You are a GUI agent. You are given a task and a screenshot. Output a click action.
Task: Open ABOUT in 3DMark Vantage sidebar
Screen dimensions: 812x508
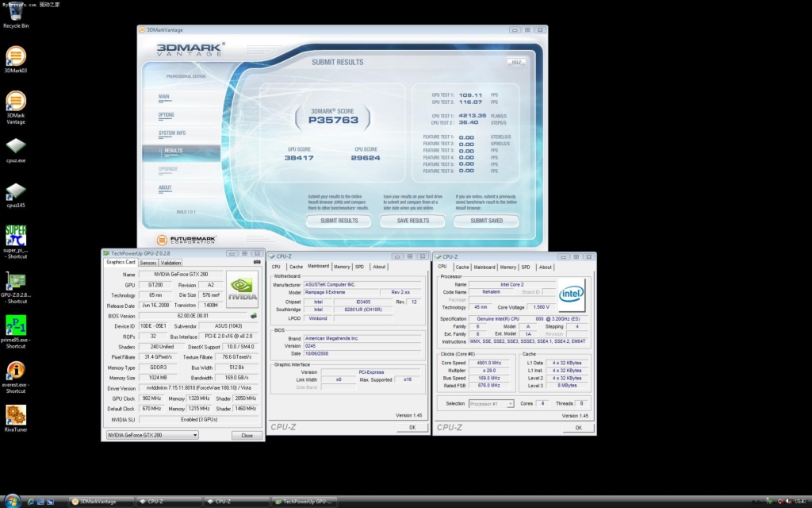[x=165, y=187]
